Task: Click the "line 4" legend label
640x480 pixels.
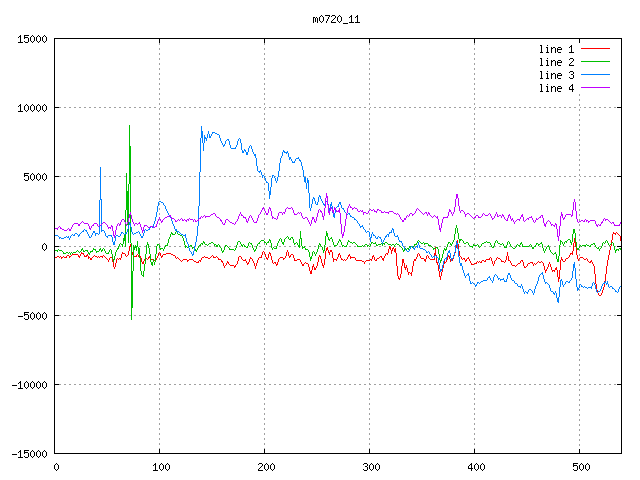Action: [557, 88]
